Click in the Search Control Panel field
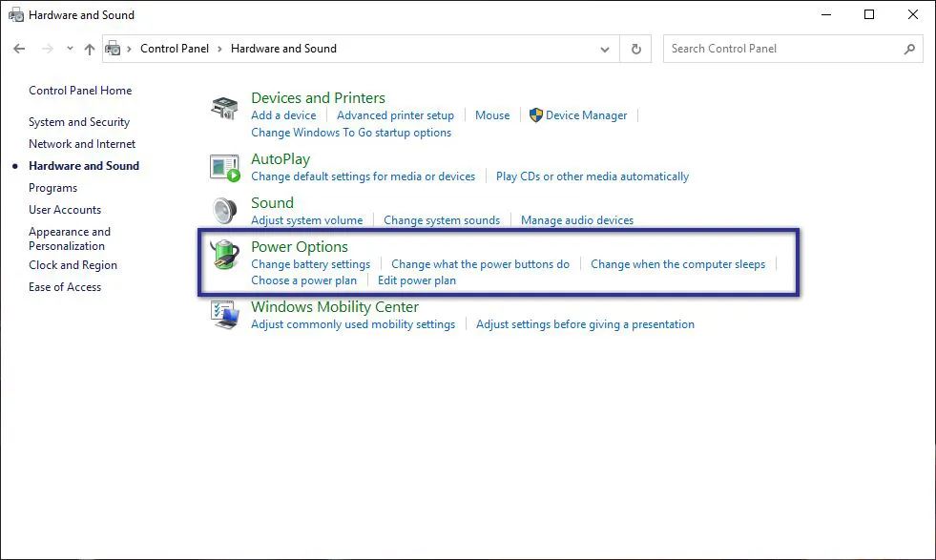This screenshot has height=560, width=936. (x=782, y=49)
